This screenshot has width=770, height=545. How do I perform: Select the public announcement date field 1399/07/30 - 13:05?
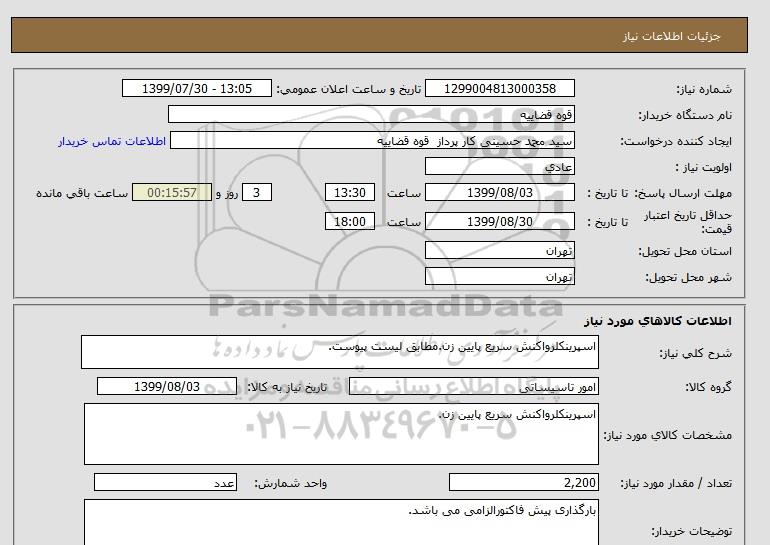(196, 88)
